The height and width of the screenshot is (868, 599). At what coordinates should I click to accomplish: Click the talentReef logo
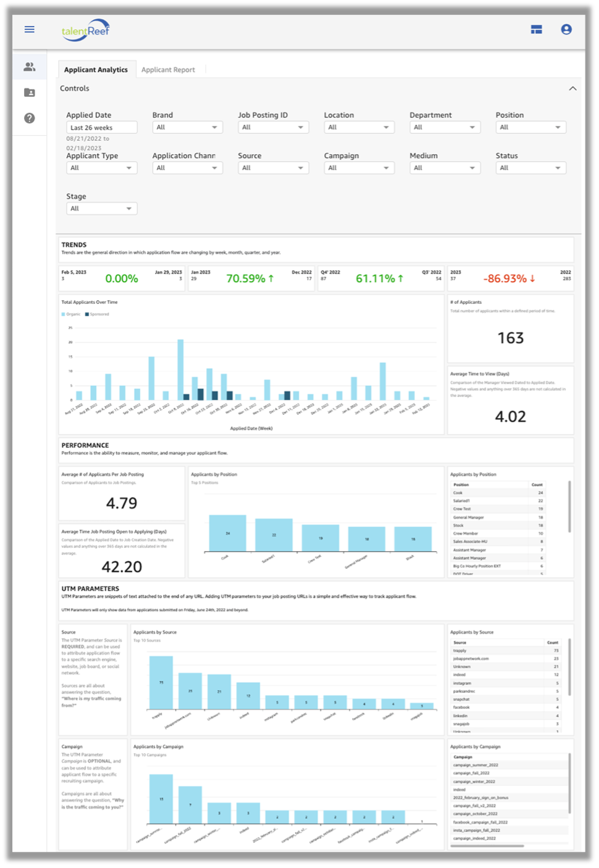(85, 29)
